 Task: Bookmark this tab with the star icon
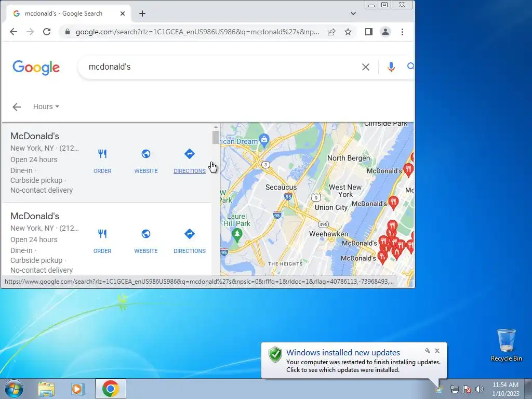[348, 32]
